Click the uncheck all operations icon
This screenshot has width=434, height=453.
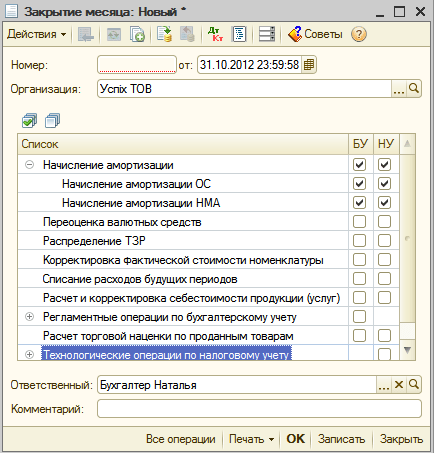point(53,120)
